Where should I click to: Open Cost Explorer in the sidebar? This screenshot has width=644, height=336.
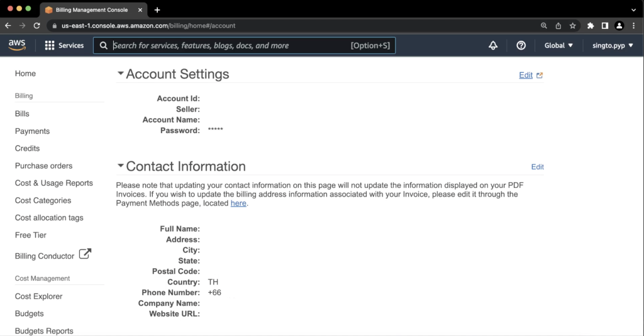point(38,296)
